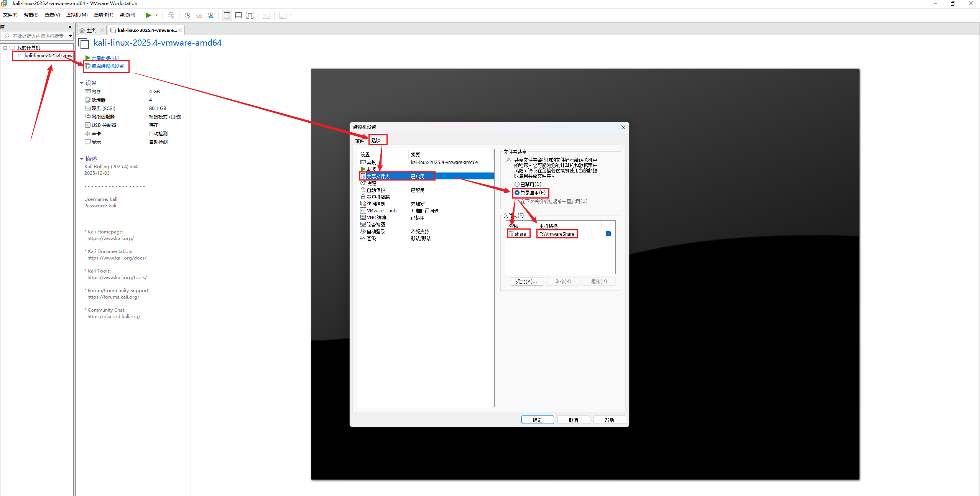This screenshot has width=980, height=496.
Task: Select the 总是启用(E) radio button
Action: click(517, 193)
